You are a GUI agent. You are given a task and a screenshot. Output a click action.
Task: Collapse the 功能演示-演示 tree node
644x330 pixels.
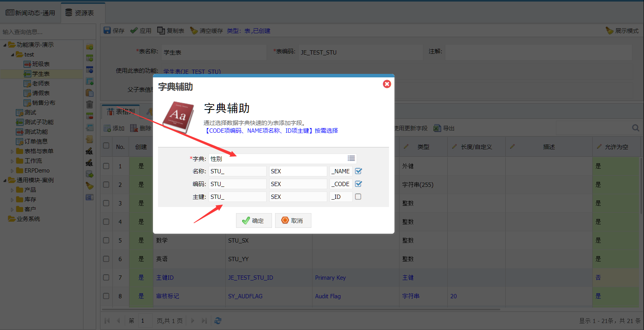(5, 45)
